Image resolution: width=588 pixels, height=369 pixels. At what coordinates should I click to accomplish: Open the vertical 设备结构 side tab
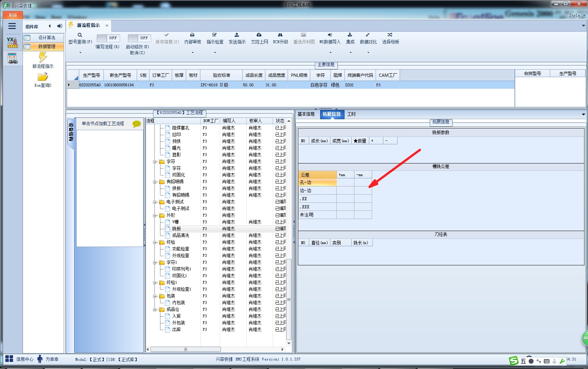coord(71,132)
